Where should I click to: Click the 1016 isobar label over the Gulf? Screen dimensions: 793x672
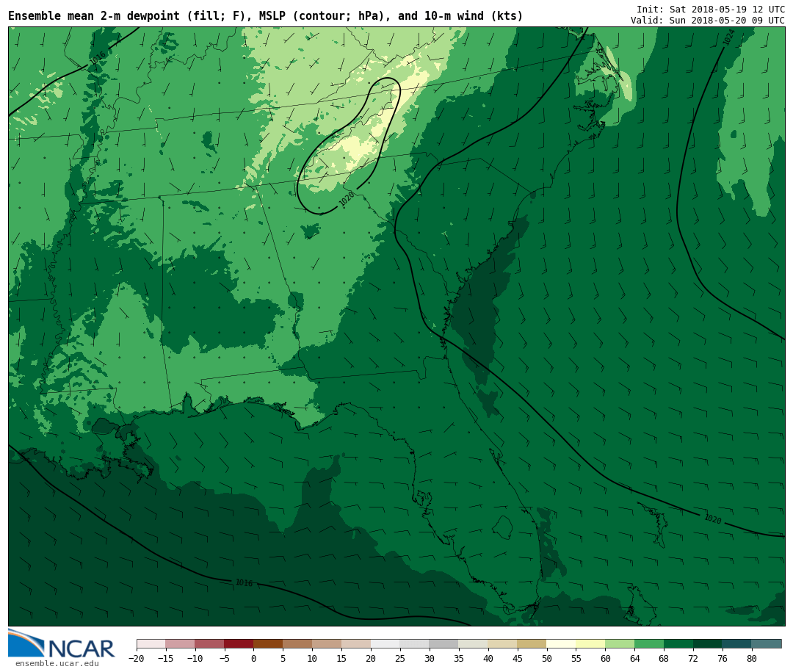point(244,582)
